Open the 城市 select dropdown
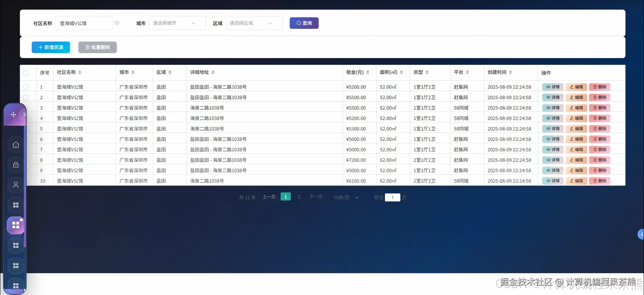The height and width of the screenshot is (295, 644). point(177,23)
